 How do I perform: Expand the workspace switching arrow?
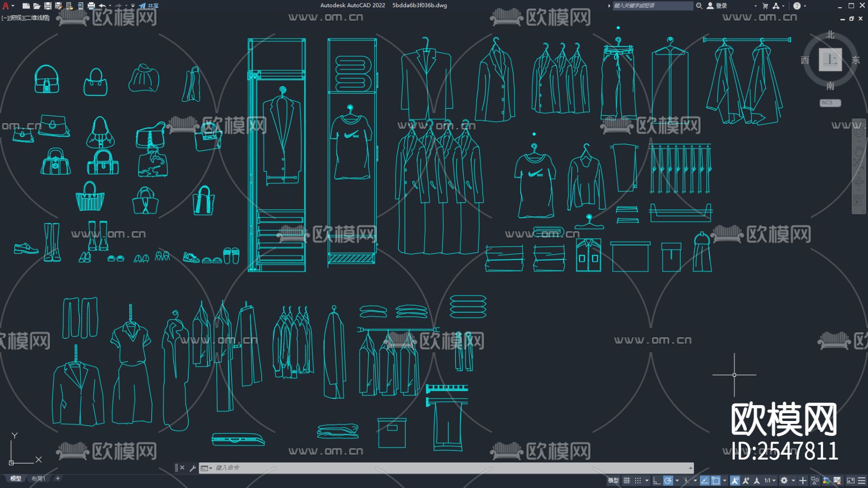click(793, 480)
